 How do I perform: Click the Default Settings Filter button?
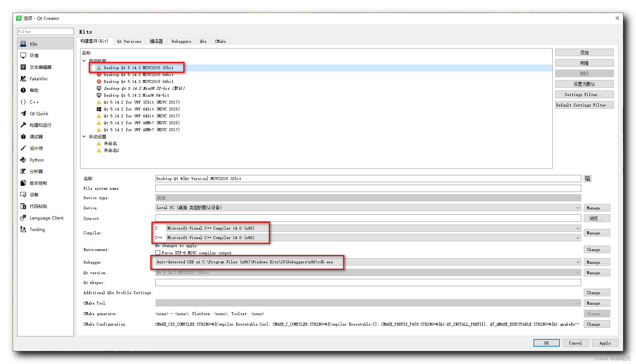tap(584, 105)
